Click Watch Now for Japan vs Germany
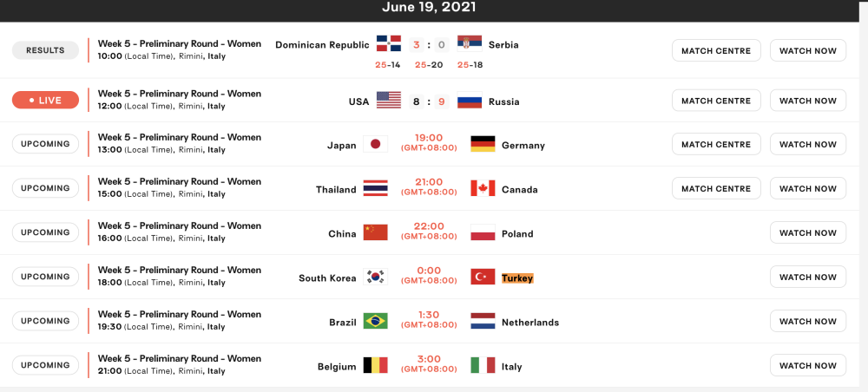 807,144
